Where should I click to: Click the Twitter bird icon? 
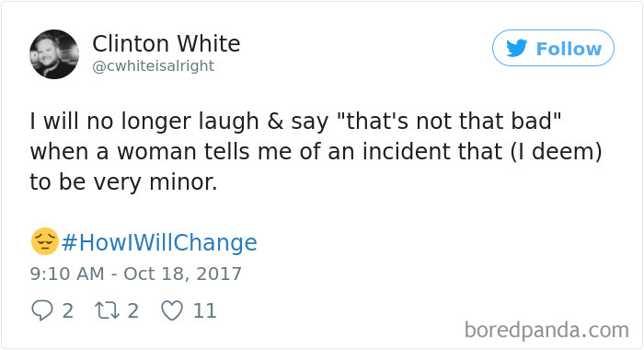pyautogui.click(x=517, y=48)
